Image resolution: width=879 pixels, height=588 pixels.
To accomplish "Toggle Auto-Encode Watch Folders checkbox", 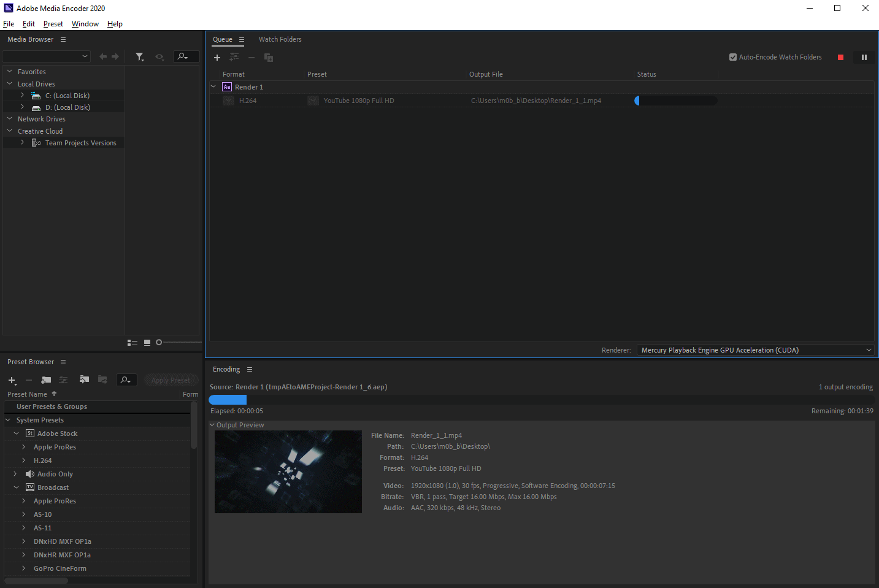I will (733, 57).
